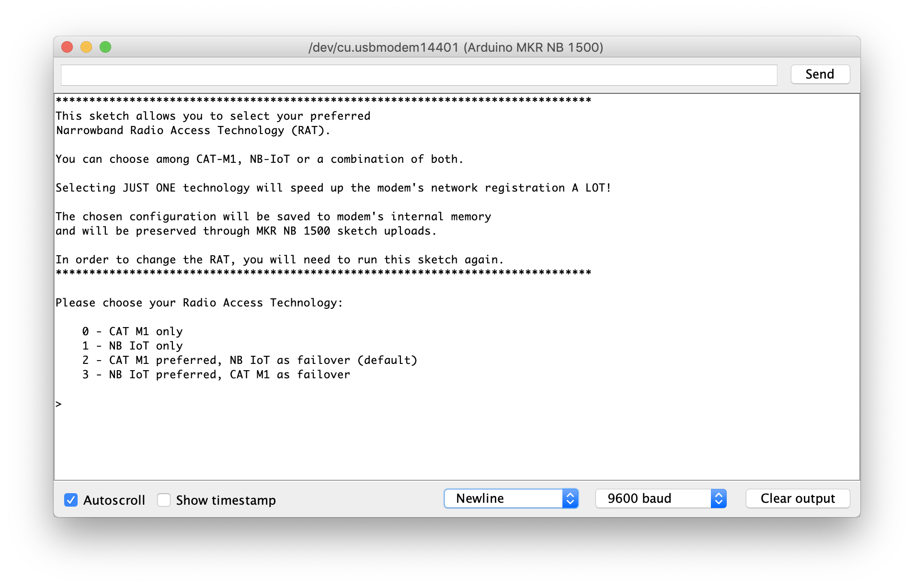
Task: Enable the Show timestamp checkbox
Action: click(x=164, y=500)
